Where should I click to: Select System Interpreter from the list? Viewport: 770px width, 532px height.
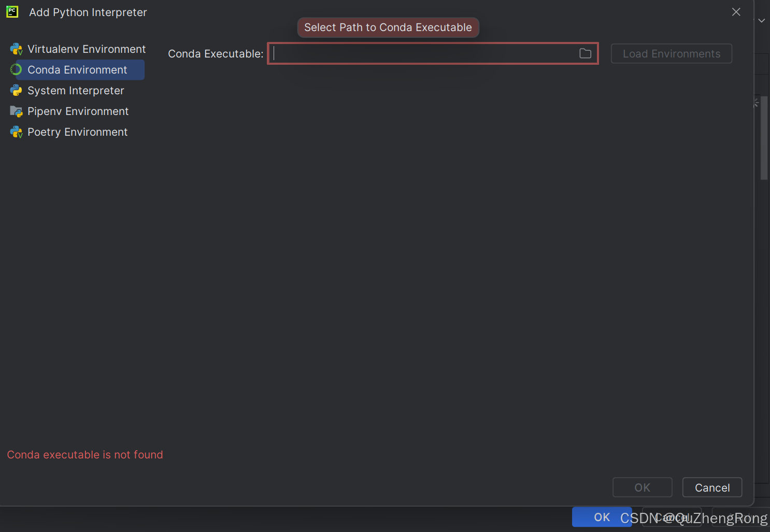76,90
